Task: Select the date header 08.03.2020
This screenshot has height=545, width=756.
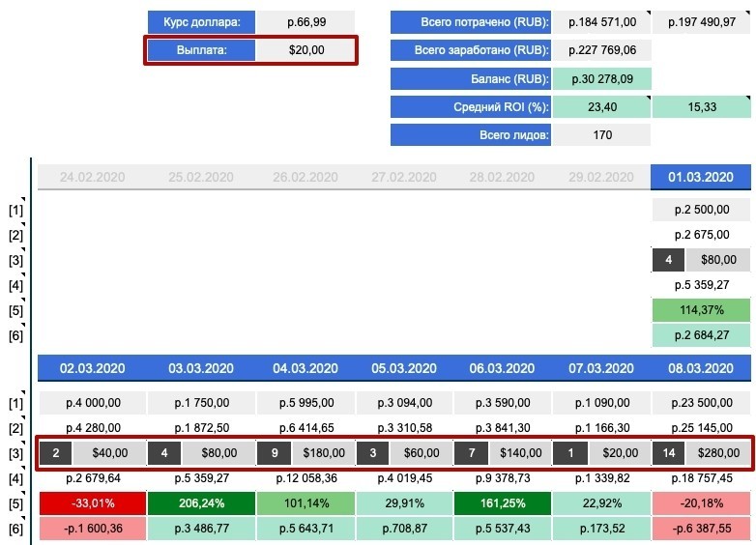Action: (x=701, y=368)
